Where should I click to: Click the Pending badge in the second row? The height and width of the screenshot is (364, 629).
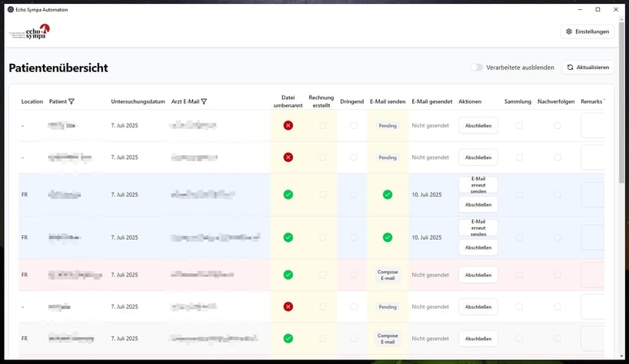point(388,157)
